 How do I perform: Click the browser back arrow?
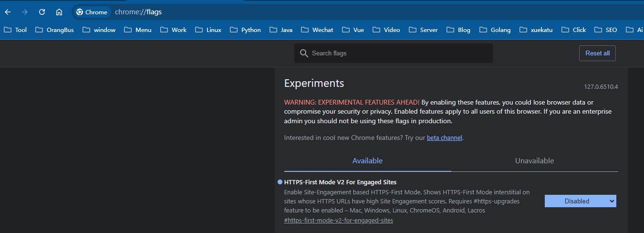(8, 12)
